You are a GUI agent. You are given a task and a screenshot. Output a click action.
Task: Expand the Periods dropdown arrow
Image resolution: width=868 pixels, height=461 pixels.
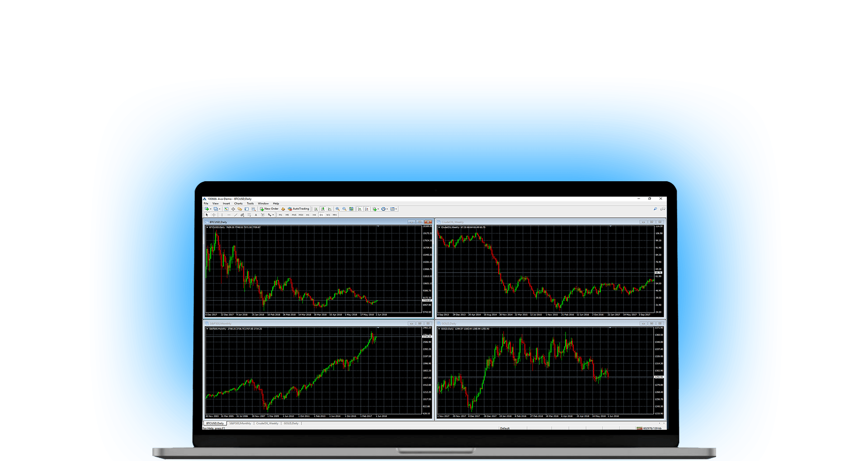tap(387, 209)
